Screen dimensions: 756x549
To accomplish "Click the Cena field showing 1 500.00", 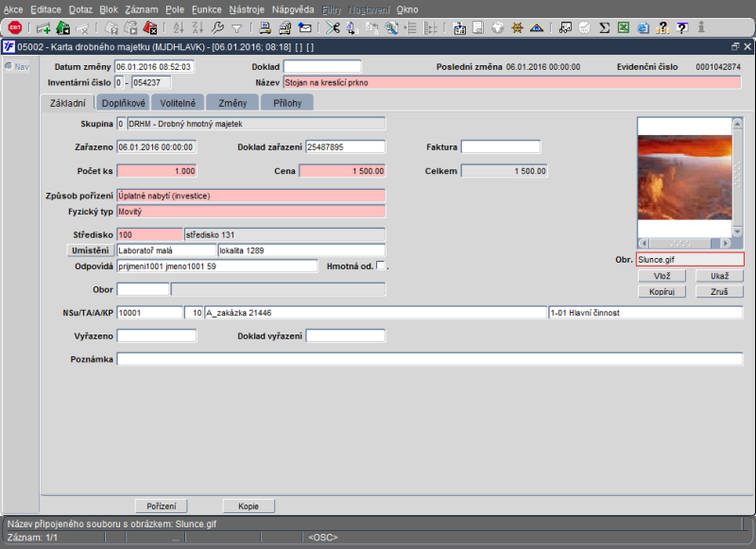I will tap(342, 171).
